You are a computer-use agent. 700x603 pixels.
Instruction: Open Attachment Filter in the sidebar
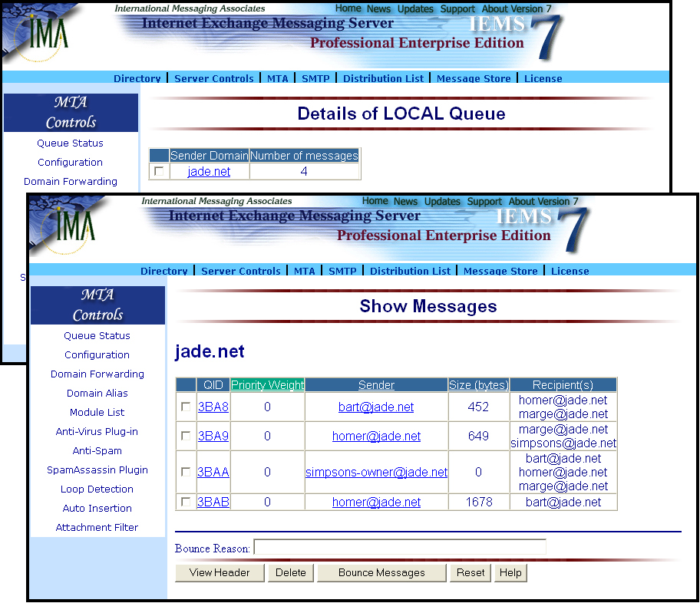[97, 528]
